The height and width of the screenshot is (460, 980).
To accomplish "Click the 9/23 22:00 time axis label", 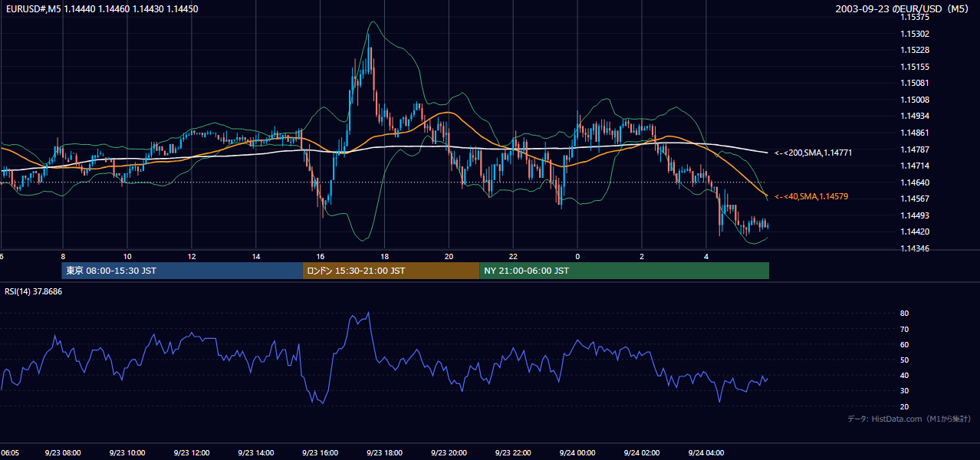I will click(514, 452).
